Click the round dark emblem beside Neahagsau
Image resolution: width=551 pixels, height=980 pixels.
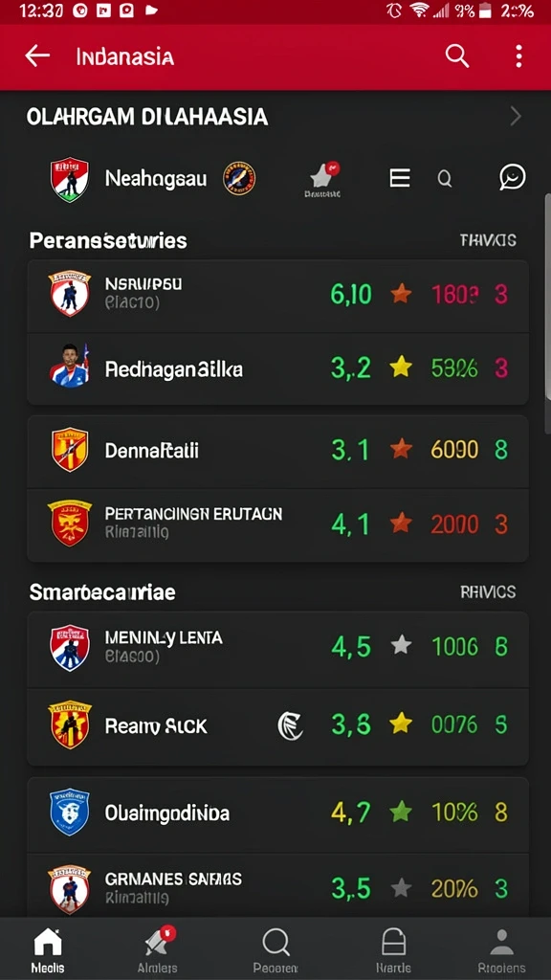[x=239, y=178]
